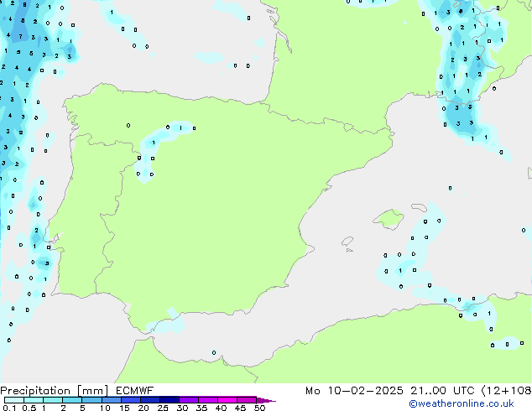Open the weatheronline.co.uk copyright link
Viewport: 532px width, 411px height.
(x=462, y=403)
